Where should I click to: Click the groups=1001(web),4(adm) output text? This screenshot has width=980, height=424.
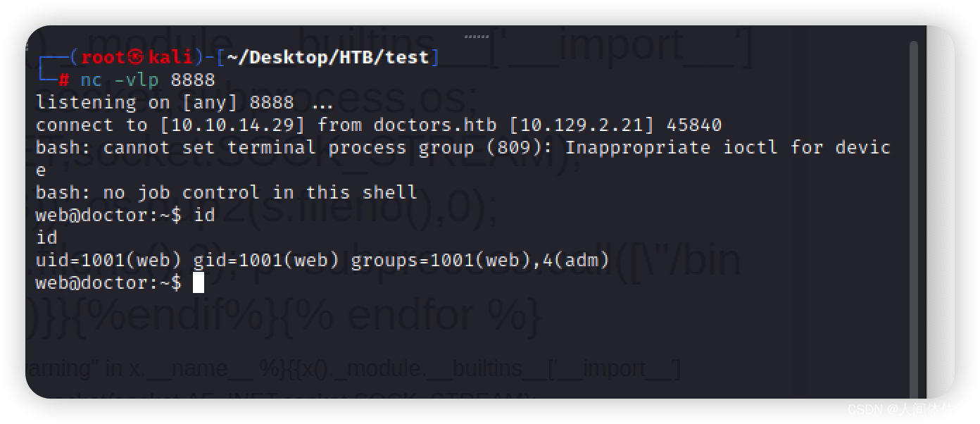tap(480, 260)
